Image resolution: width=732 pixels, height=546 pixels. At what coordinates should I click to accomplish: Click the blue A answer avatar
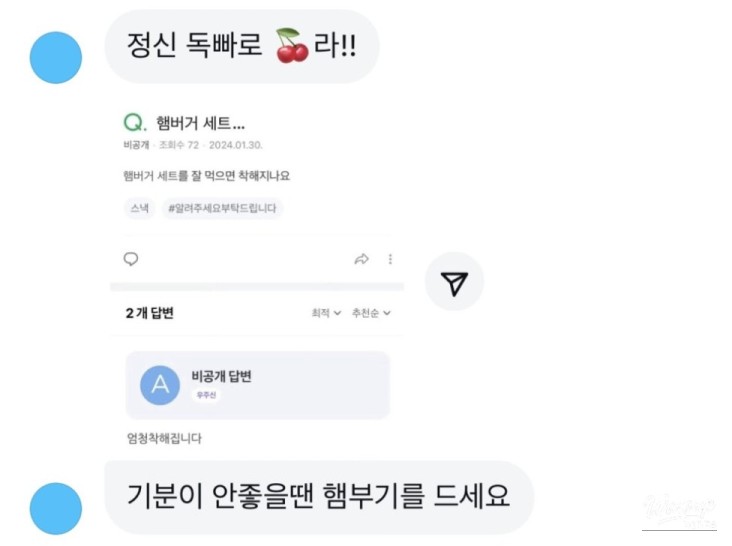[x=160, y=385]
